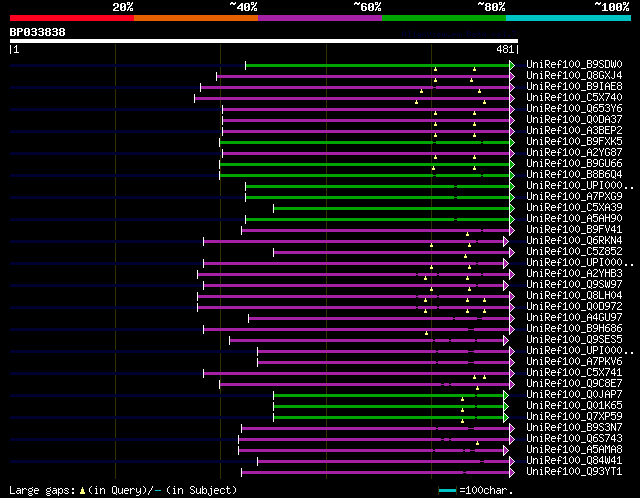
Task: Select the UniRef100_C5XA39 label
Action: tap(574, 208)
